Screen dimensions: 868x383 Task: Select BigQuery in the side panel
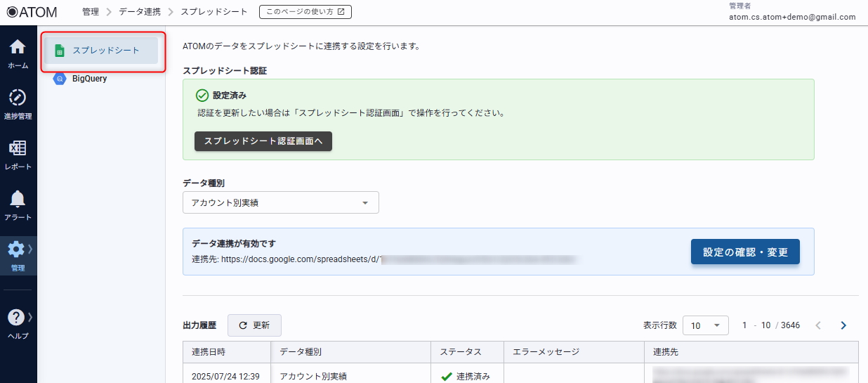click(89, 79)
